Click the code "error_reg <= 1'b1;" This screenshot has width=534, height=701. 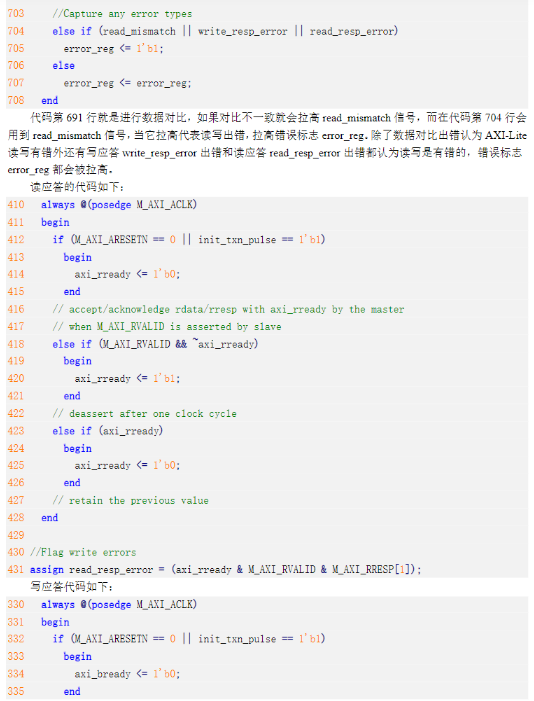coord(114,49)
